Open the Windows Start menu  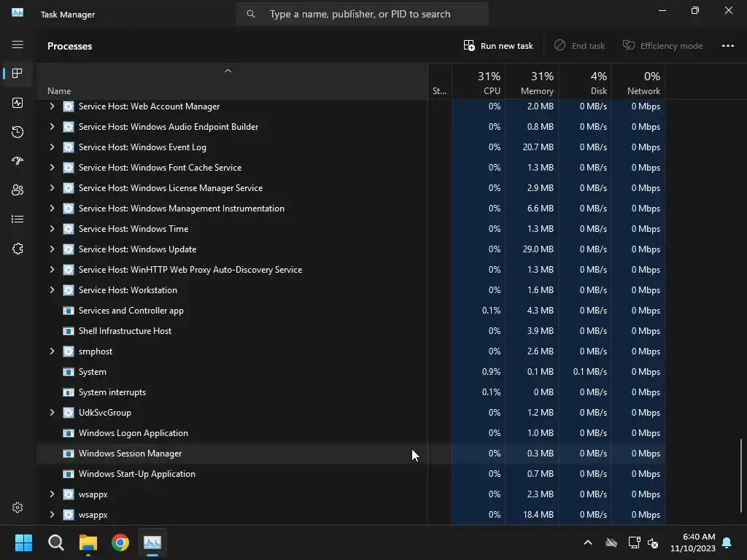pos(23,542)
